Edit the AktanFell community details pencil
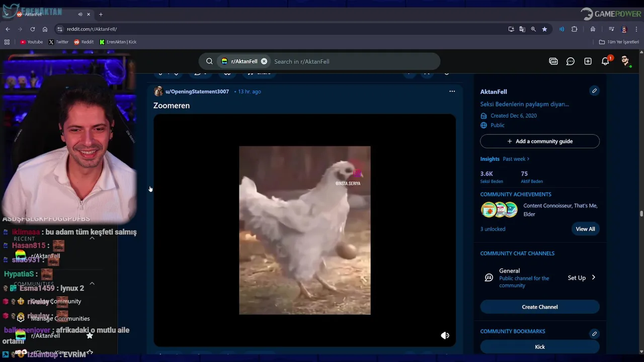Image resolution: width=644 pixels, height=362 pixels. (x=594, y=91)
